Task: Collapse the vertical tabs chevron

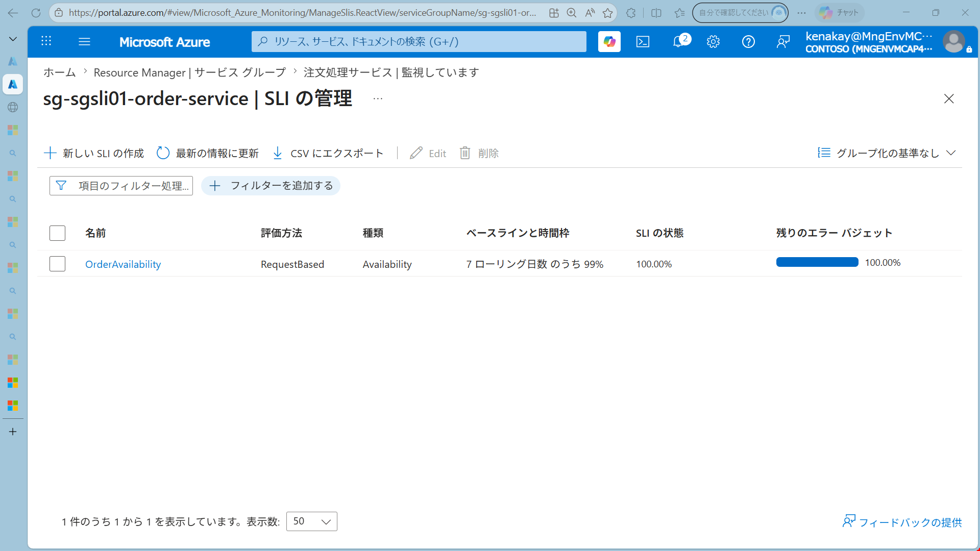Action: click(x=13, y=39)
